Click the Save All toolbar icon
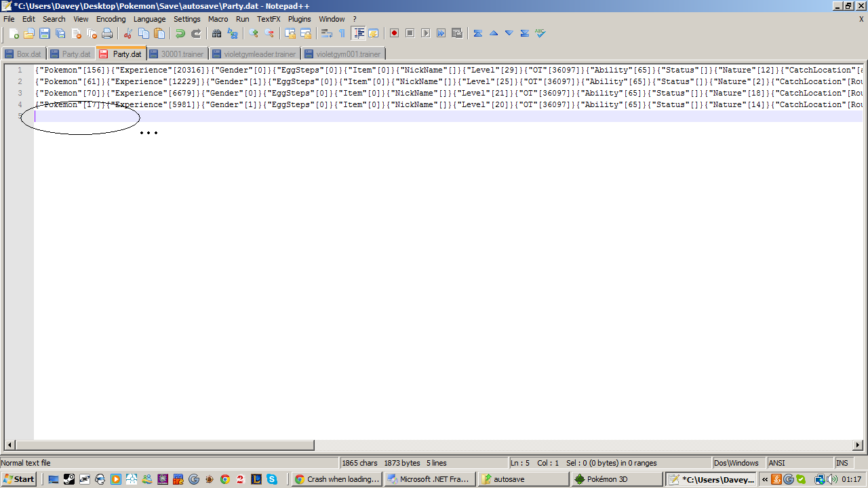The height and width of the screenshot is (488, 868). (60, 33)
